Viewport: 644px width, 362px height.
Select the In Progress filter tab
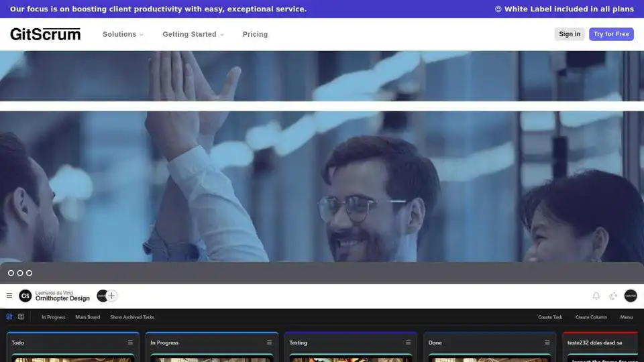[54, 317]
